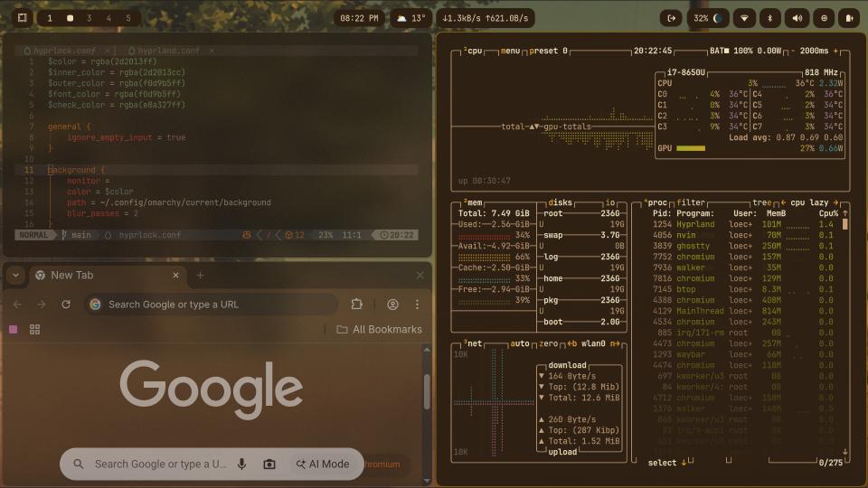Screen dimensions: 868x488
Task: Switch to workspace 3 in the top bar
Action: click(x=89, y=18)
